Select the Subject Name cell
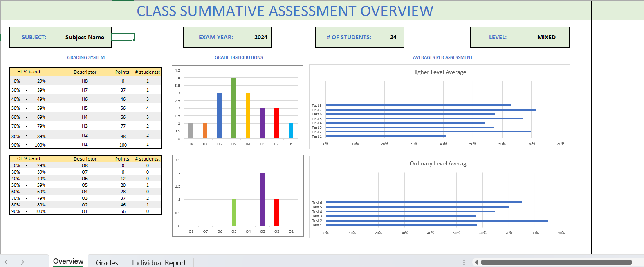The image size is (644, 267). [85, 37]
